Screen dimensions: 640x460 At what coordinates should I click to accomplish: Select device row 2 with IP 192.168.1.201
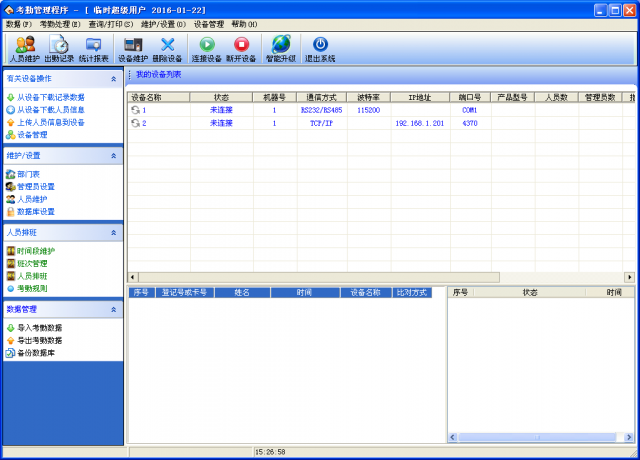tap(300, 123)
